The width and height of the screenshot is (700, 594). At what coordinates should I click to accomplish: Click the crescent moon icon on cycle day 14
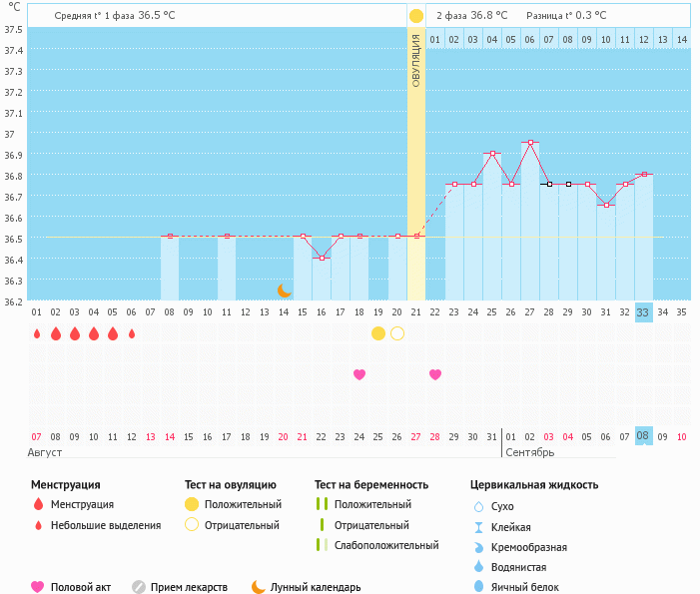(x=285, y=290)
